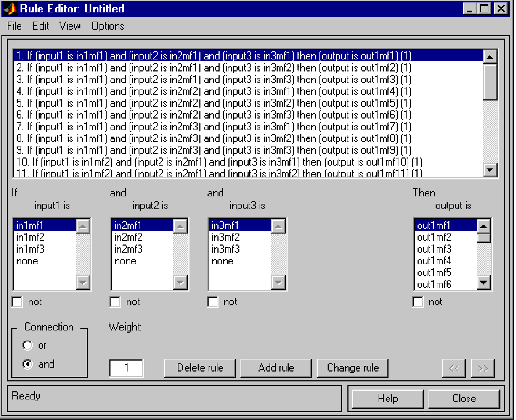Toggle the 'not' checkbox under input3
Viewport: 516px width, 420px height.
click(212, 302)
